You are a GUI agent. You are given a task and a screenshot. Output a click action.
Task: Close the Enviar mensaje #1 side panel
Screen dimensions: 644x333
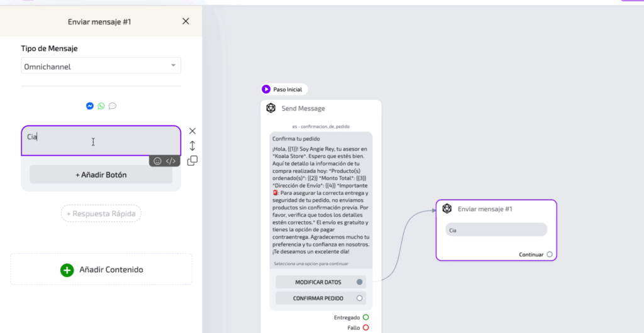[186, 21]
